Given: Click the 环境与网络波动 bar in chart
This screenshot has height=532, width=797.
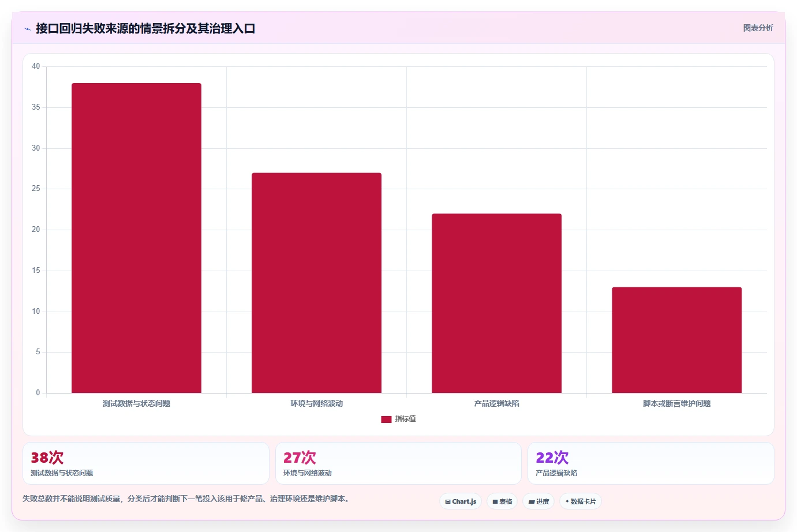Looking at the screenshot, I should [x=316, y=283].
